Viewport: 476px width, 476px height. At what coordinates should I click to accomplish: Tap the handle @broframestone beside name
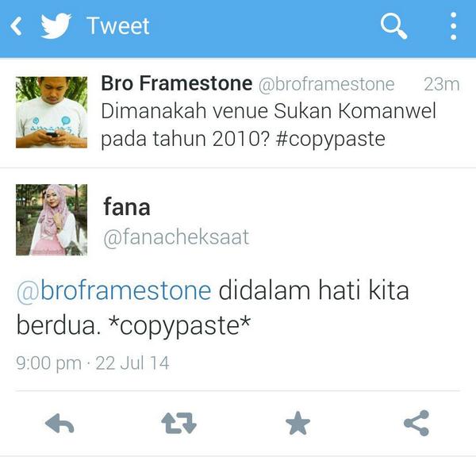(x=326, y=84)
